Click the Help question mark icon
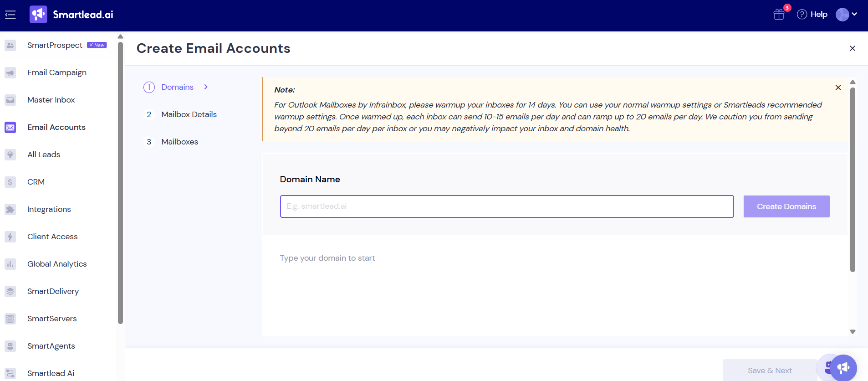The height and width of the screenshot is (381, 868). pyautogui.click(x=802, y=15)
